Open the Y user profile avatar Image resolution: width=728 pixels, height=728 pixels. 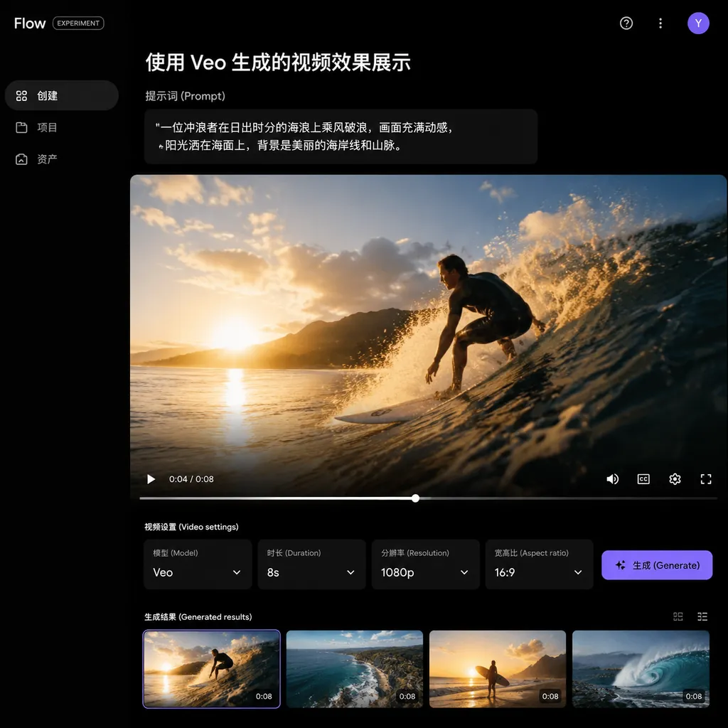(x=698, y=23)
